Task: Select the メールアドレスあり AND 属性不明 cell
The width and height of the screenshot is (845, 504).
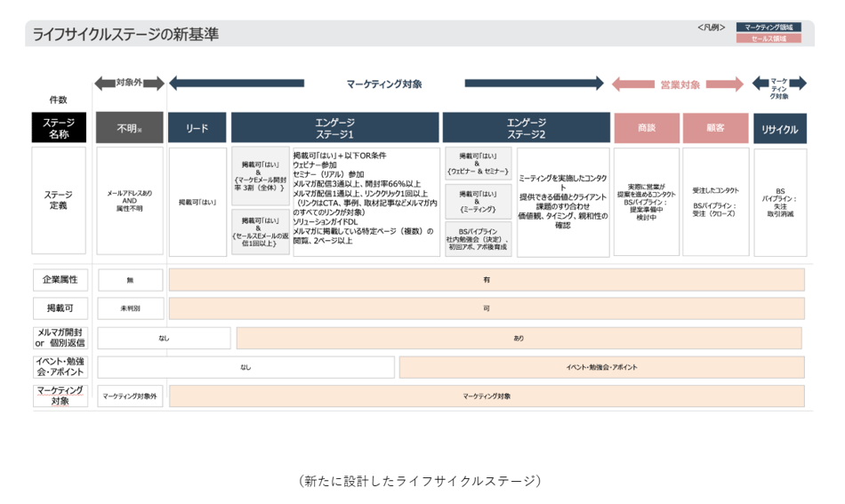Action: 129,200
